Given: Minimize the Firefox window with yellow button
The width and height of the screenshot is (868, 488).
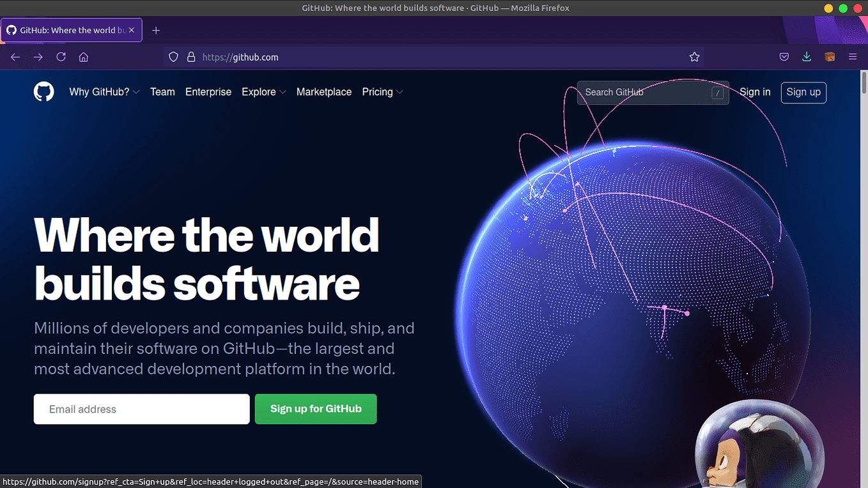Looking at the screenshot, I should coord(828,8).
